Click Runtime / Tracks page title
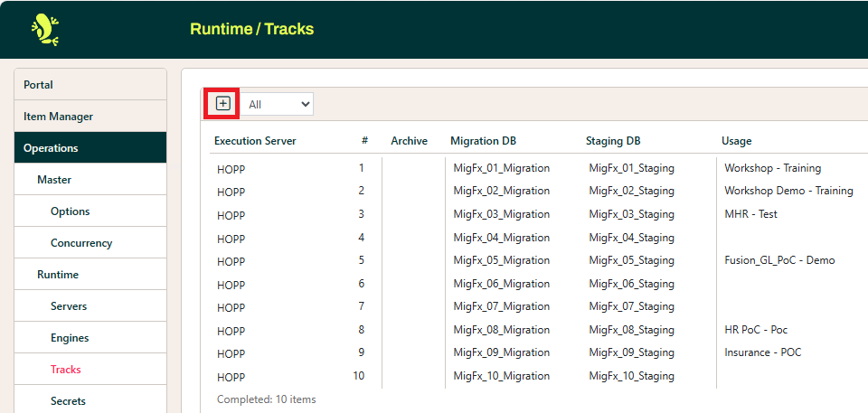 click(x=252, y=29)
